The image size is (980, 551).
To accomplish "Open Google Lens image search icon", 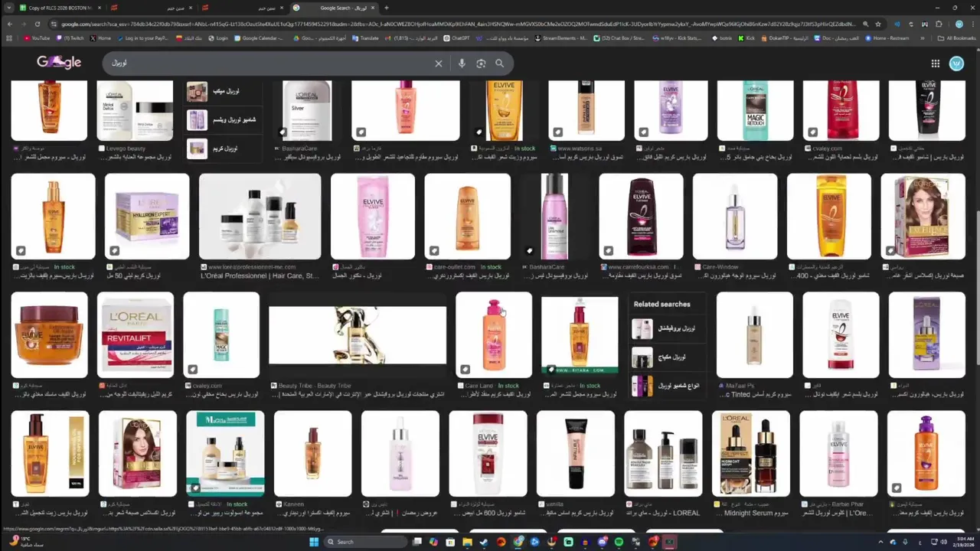I will 481,64.
